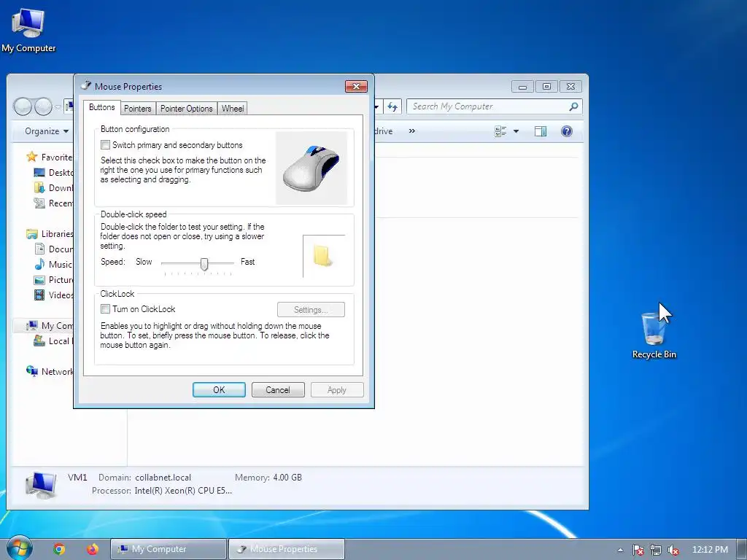Click the search magnifier icon
This screenshot has width=747, height=560.
573,106
